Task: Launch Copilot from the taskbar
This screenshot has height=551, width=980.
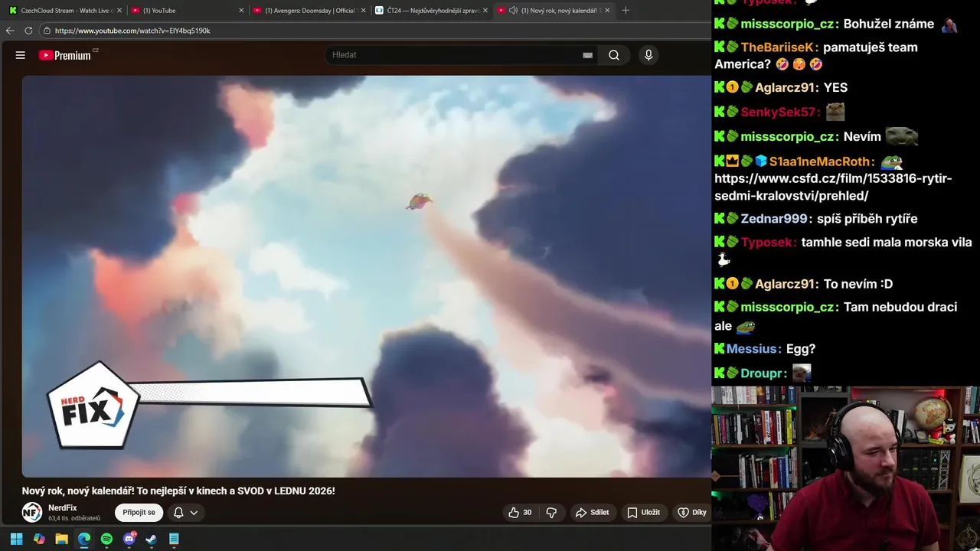Action: [39, 539]
